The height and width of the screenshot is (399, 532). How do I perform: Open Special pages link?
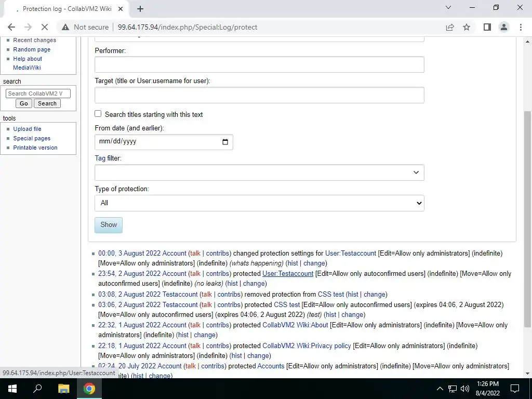[x=32, y=138]
